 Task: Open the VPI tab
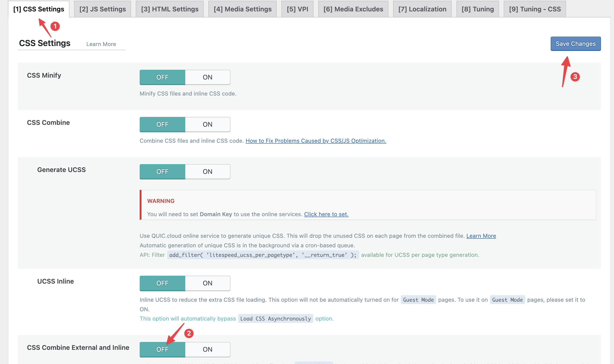(x=297, y=9)
